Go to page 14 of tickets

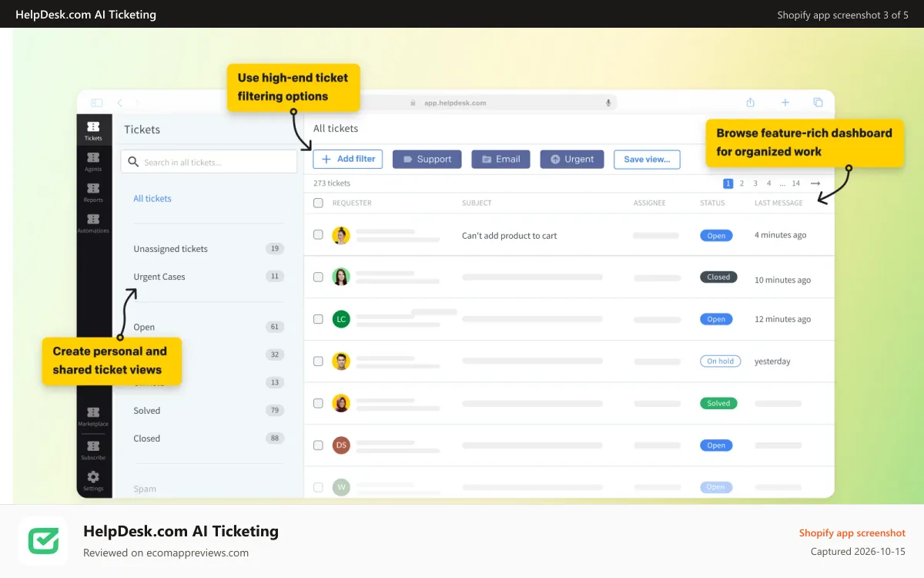pyautogui.click(x=796, y=183)
